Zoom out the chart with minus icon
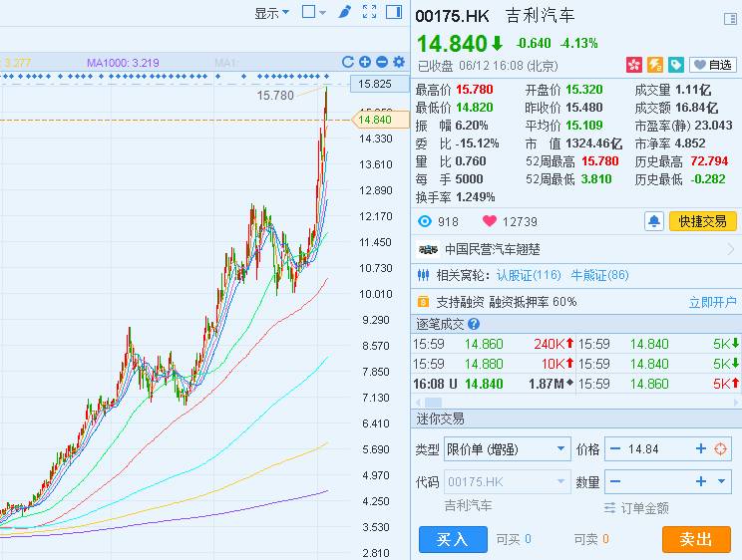The height and width of the screenshot is (560, 742). click(x=382, y=62)
